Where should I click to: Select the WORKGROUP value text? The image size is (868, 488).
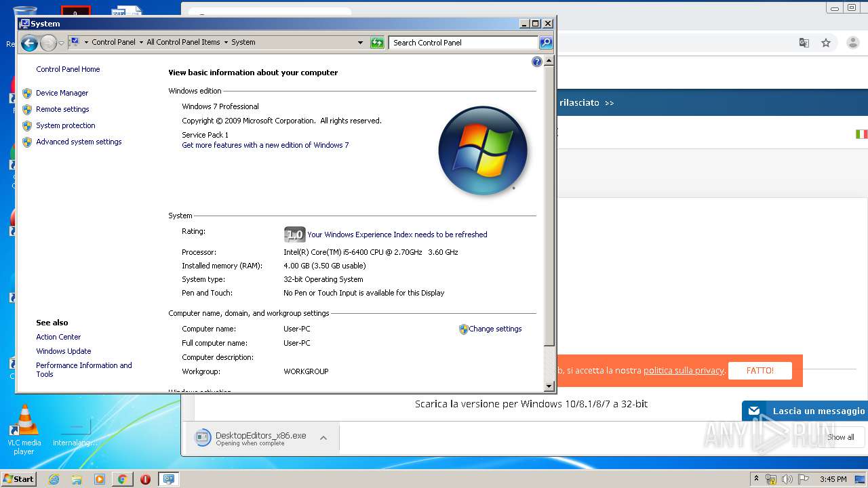306,371
